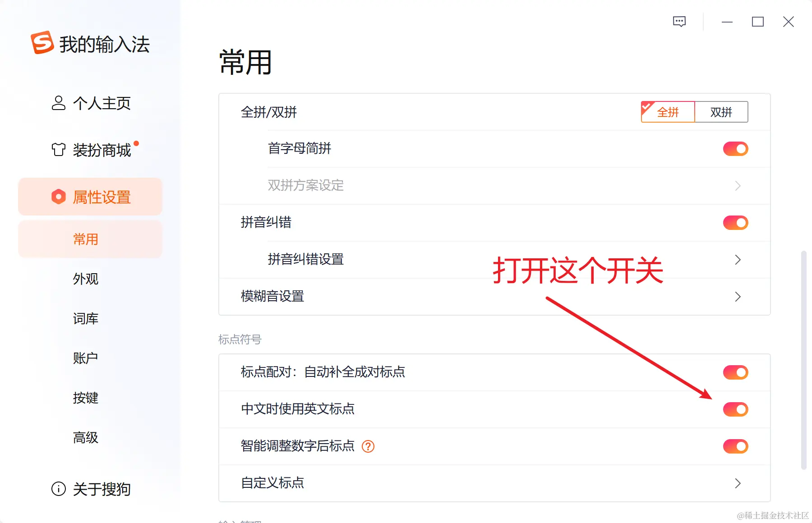Image resolution: width=812 pixels, height=523 pixels.
Task: Switch to the 外观 settings tab
Action: [x=86, y=279]
